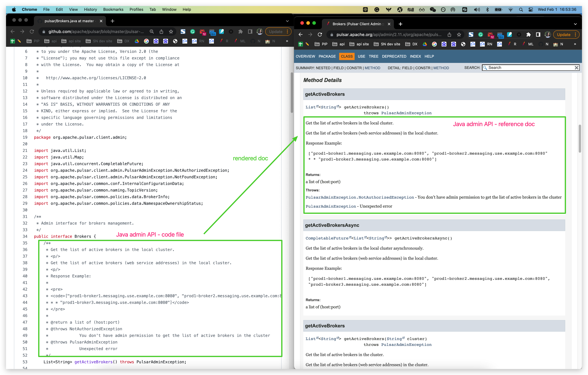Click Bluetooth icon in menu bar
This screenshot has width=588, height=375.
click(487, 10)
